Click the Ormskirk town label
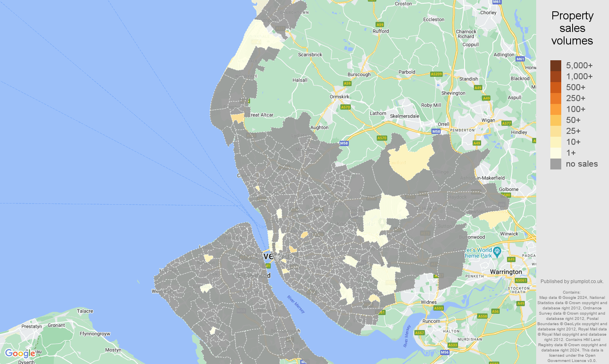 click(x=340, y=97)
